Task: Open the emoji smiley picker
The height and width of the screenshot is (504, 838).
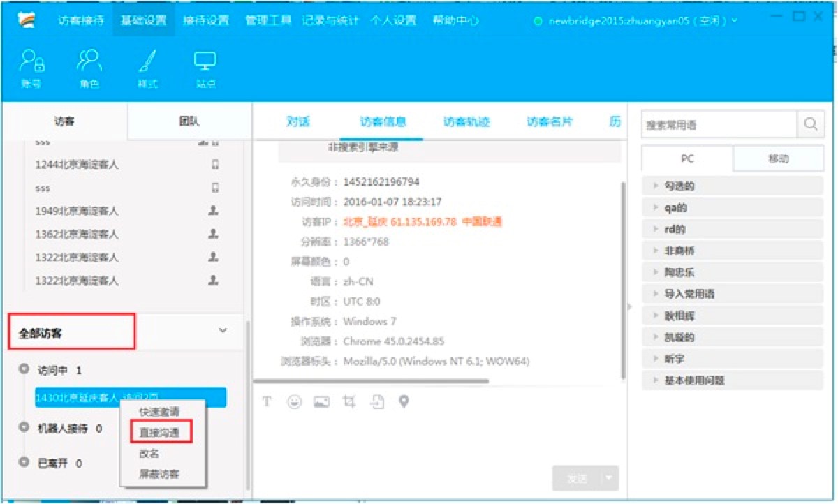Action: coord(294,402)
